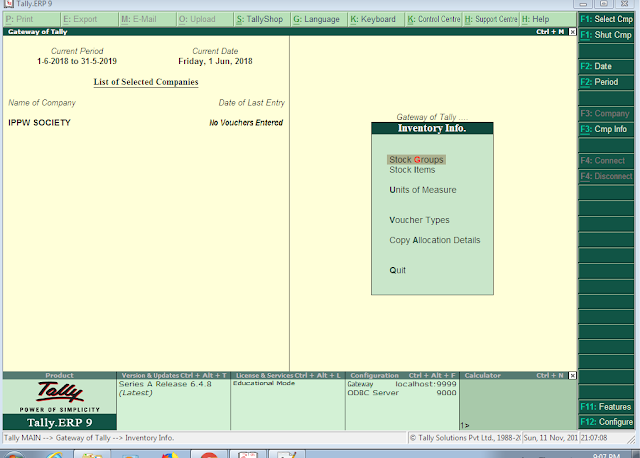Close the Gateway of Tally pane
640x458 pixels.
click(573, 32)
